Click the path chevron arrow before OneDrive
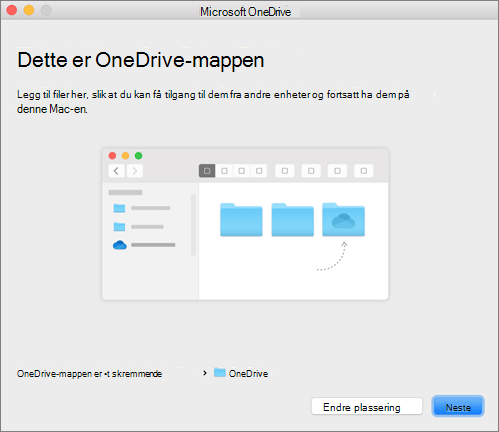Screen dimensions: 499x432 pyautogui.click(x=205, y=373)
